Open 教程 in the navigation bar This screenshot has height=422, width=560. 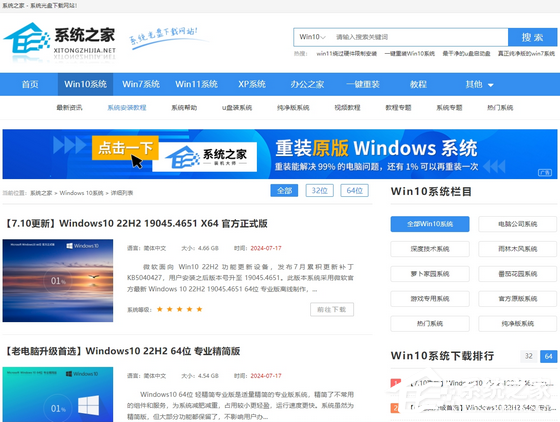[418, 84]
